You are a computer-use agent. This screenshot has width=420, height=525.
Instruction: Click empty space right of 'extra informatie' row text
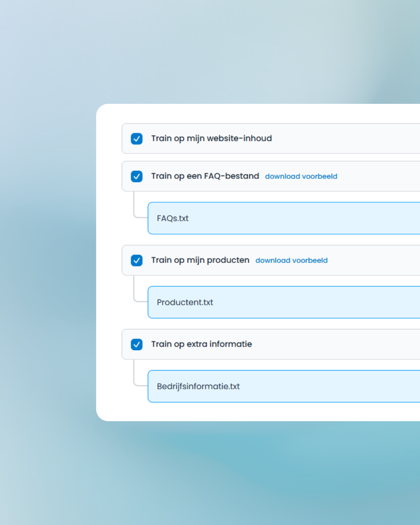(334, 345)
